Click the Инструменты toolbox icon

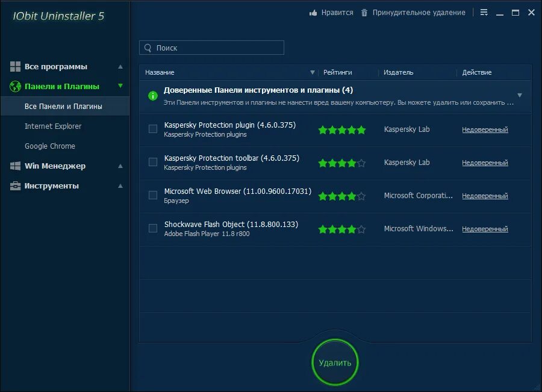pyautogui.click(x=15, y=186)
